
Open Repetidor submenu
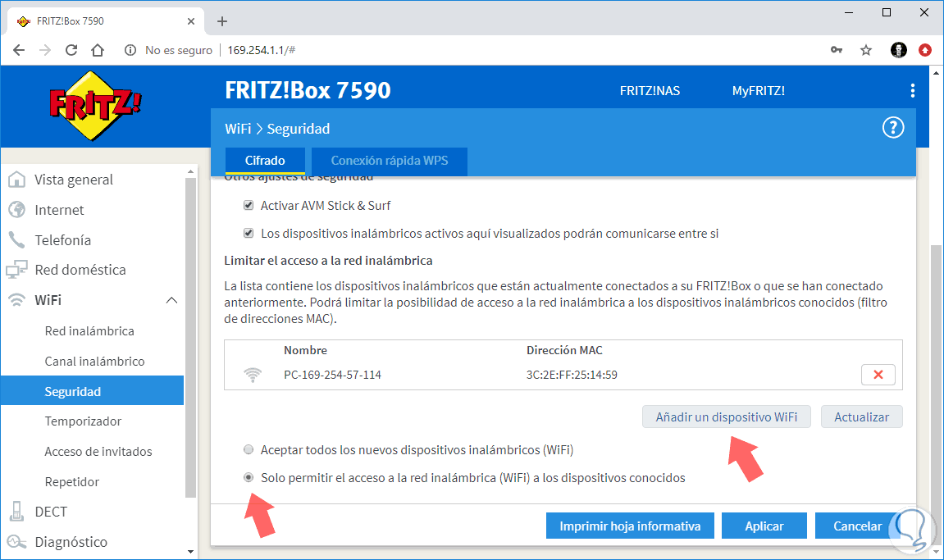click(71, 482)
